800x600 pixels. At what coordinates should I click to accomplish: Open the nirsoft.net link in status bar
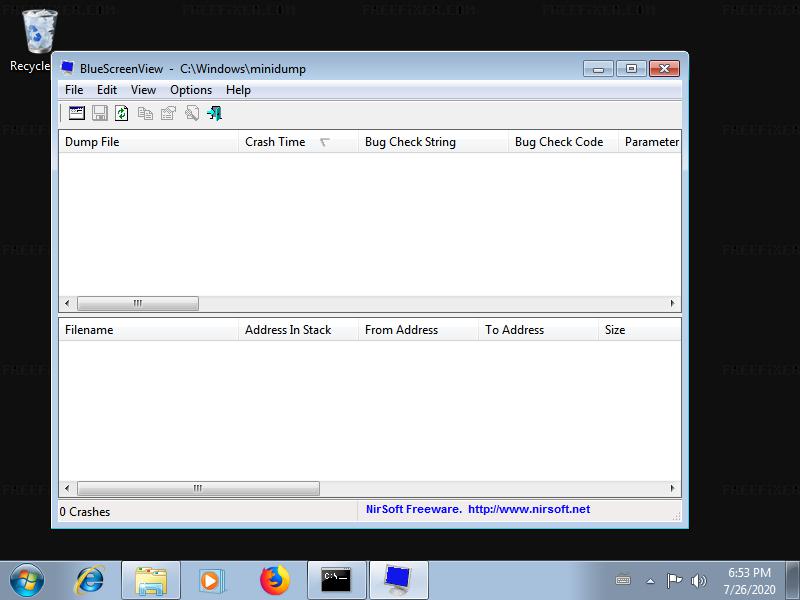(529, 509)
